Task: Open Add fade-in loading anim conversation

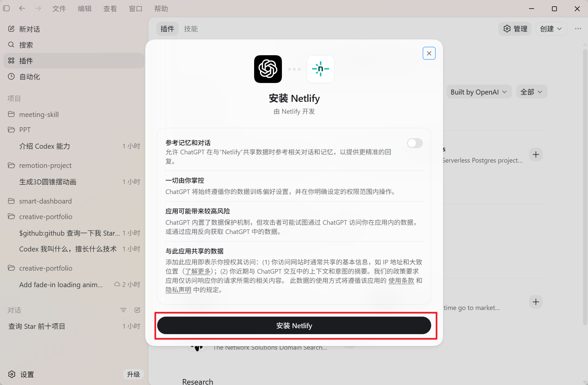Action: 74,285
